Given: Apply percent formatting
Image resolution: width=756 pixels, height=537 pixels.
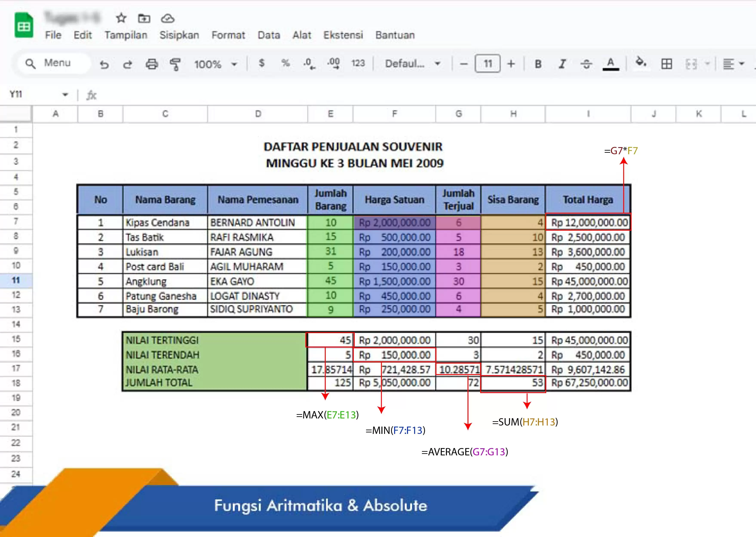Looking at the screenshot, I should click(285, 64).
